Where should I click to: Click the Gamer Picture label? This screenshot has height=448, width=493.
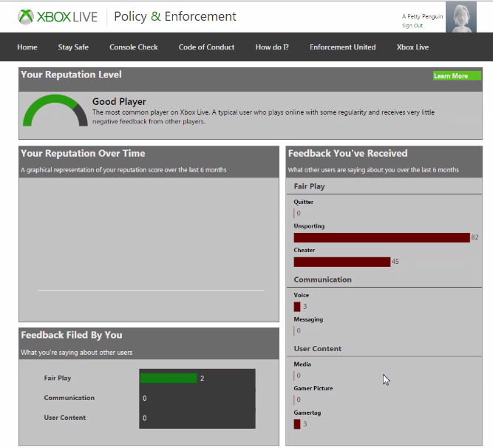pyautogui.click(x=313, y=388)
